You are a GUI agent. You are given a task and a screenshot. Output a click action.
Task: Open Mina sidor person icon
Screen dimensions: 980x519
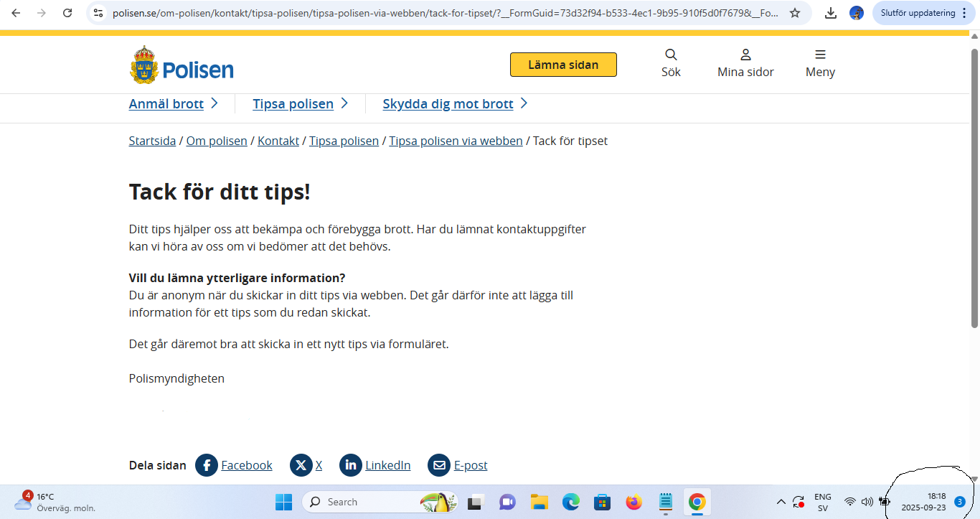click(x=745, y=55)
